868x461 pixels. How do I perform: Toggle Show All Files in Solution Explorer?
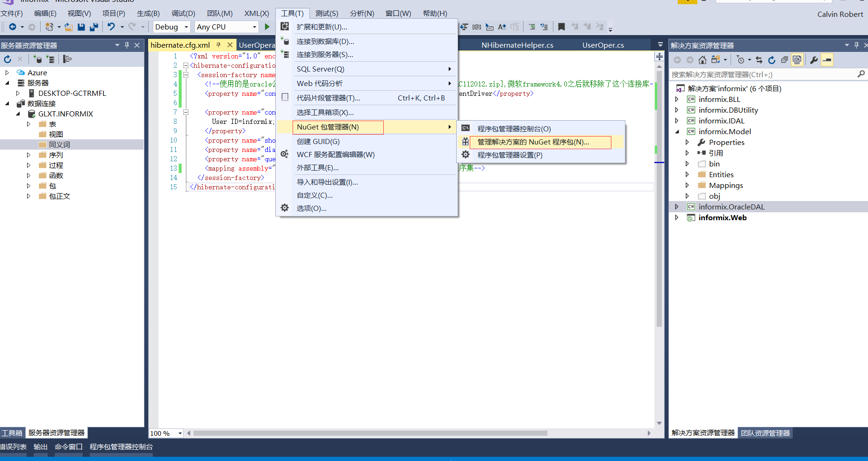click(797, 60)
